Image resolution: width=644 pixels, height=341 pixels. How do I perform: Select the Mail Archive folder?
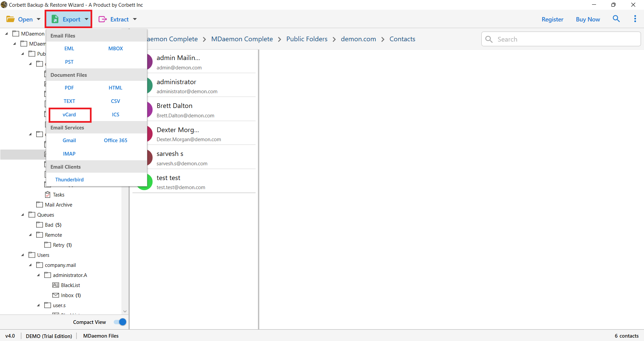[x=58, y=205]
